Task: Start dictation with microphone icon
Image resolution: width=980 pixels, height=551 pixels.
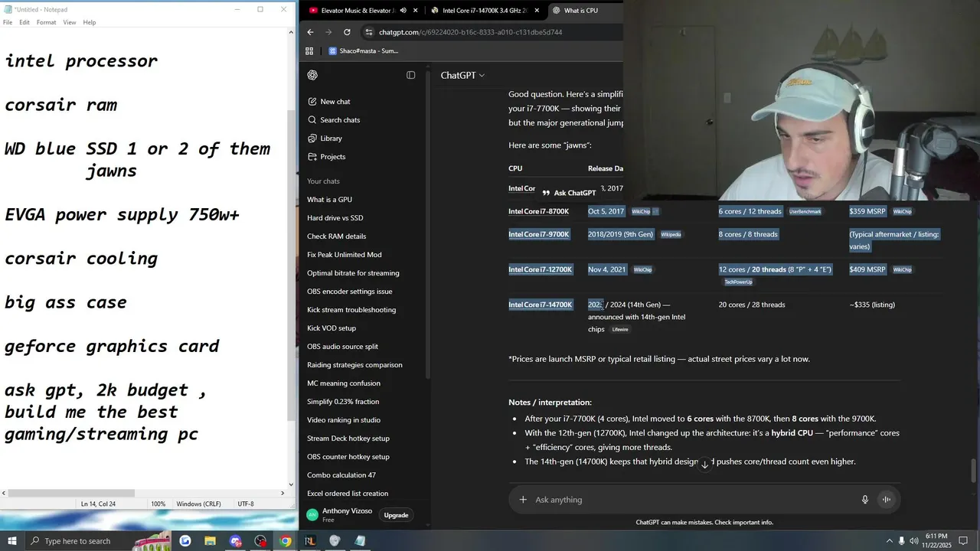Action: (865, 500)
